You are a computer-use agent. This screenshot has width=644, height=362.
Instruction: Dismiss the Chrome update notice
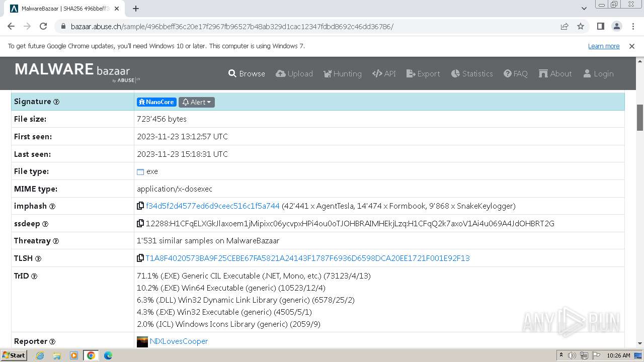click(632, 46)
